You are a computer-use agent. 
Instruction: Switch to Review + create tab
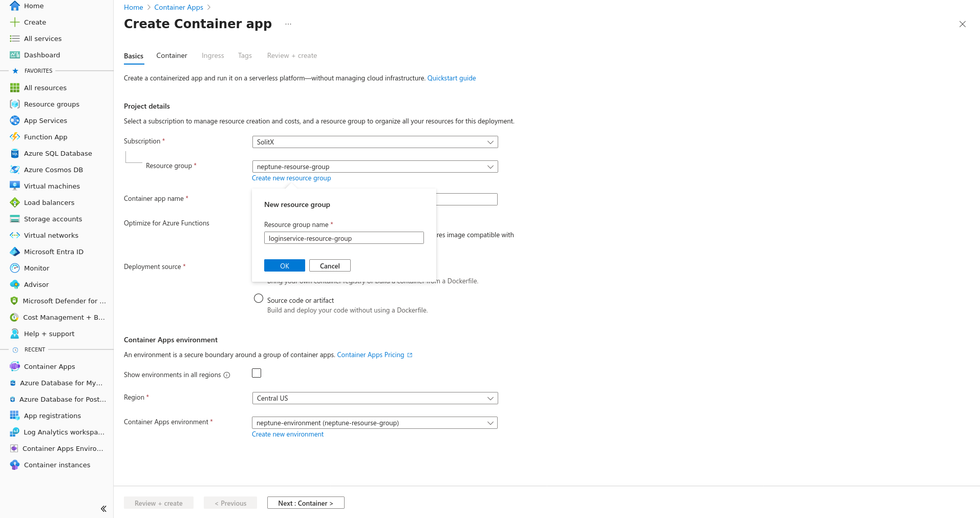(292, 55)
